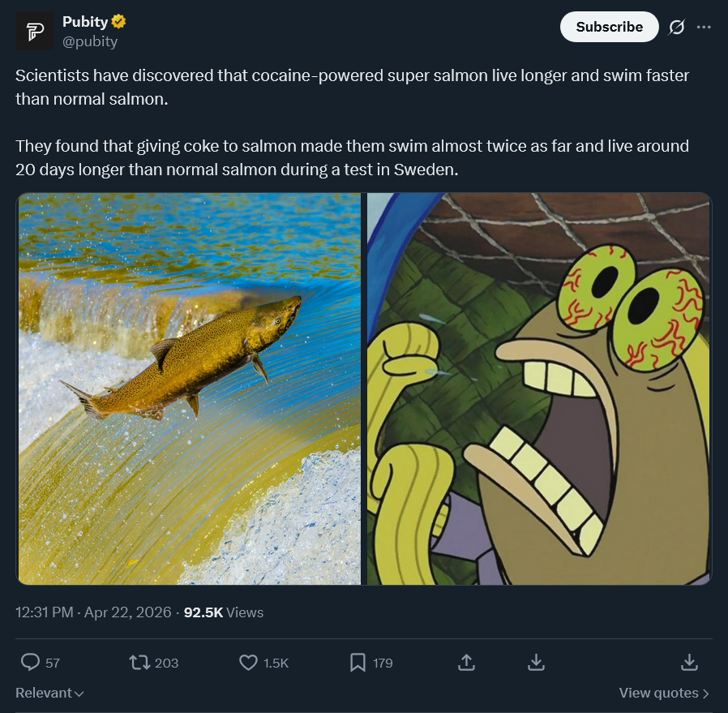Open the three-dot more options menu
728x713 pixels.
point(704,27)
